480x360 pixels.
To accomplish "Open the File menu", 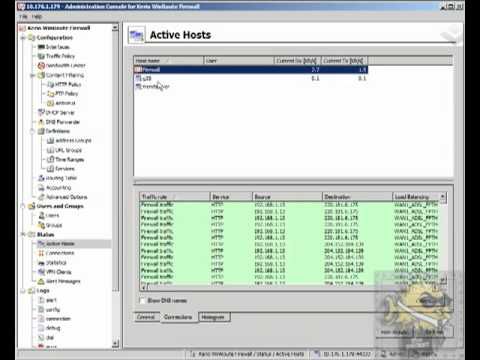I will 23,17.
